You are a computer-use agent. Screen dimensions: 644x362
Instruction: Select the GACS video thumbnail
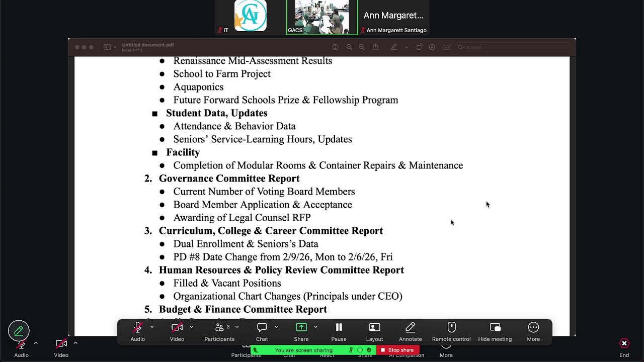click(x=322, y=18)
